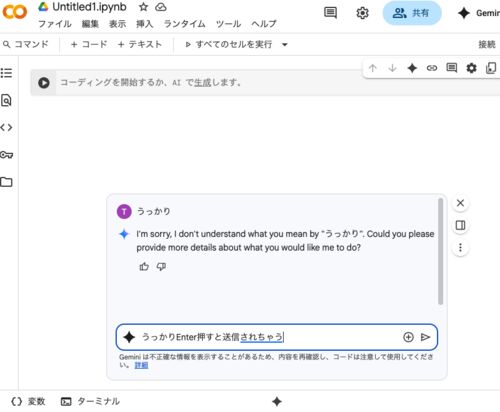Open the ファイル menu
The image size is (500, 412).
click(55, 24)
